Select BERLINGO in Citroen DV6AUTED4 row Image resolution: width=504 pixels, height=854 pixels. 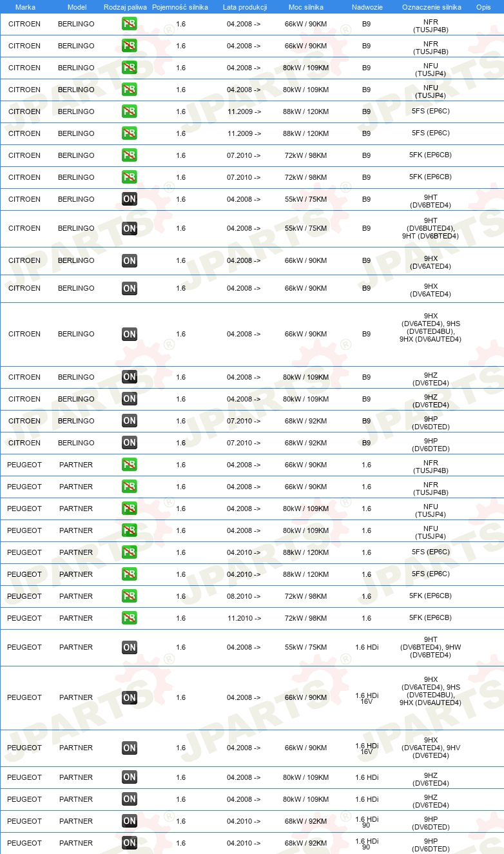tap(76, 334)
